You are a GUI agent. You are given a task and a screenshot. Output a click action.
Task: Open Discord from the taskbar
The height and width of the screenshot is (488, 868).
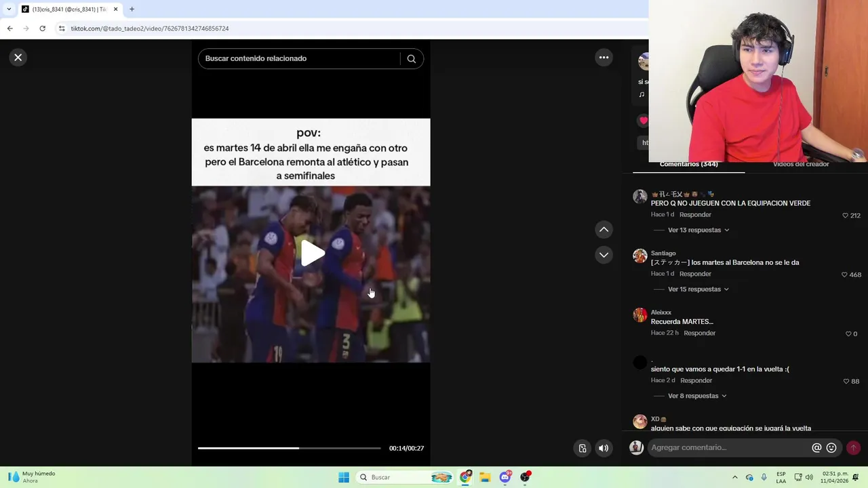click(505, 477)
